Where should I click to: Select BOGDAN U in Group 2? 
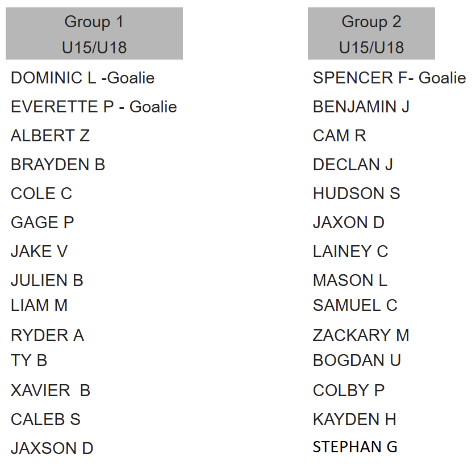pos(357,360)
